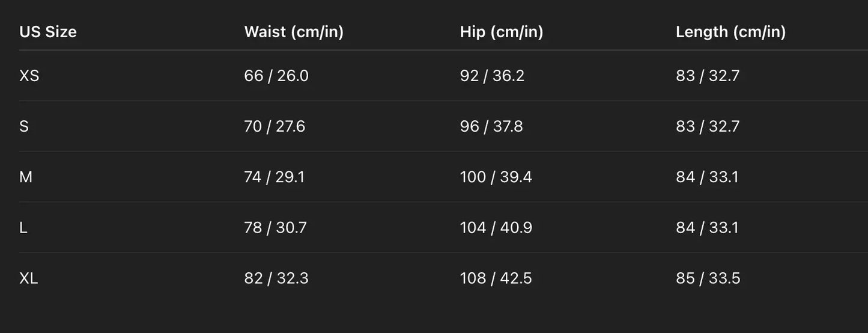Click the L hip value 104 / 40.9

[x=496, y=228]
